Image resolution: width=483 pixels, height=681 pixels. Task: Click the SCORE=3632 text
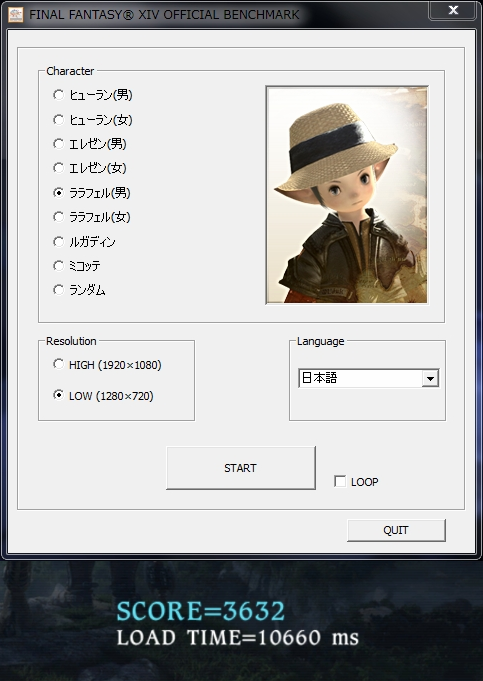click(201, 611)
